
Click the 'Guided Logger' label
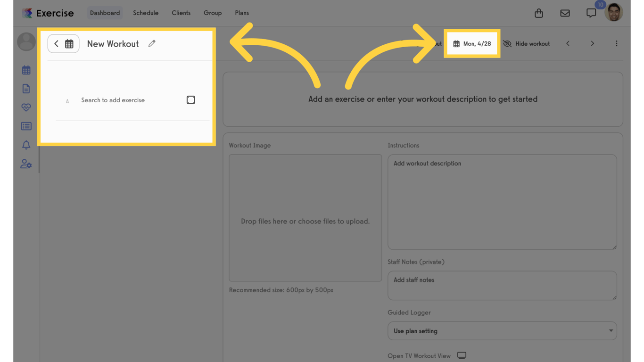click(409, 313)
